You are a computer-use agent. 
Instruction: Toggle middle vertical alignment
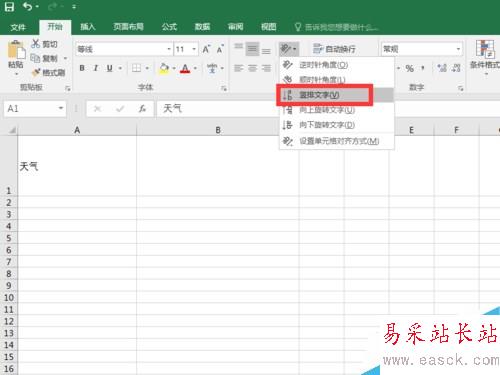[252, 49]
